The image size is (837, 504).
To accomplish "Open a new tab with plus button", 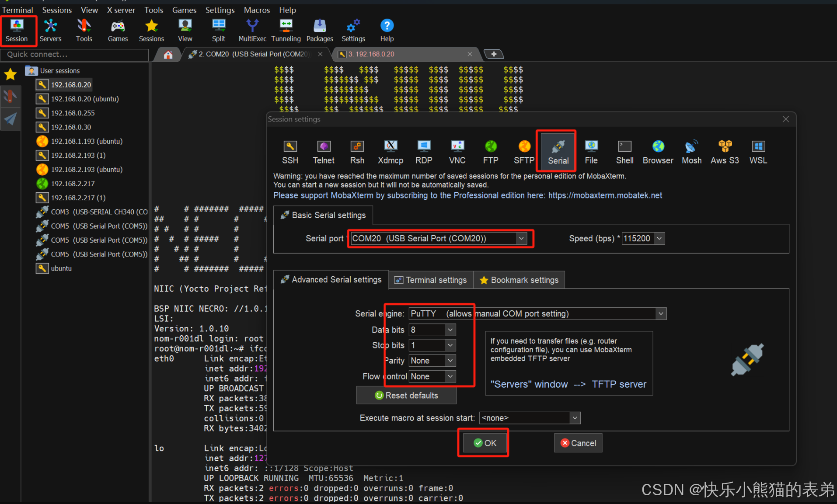I will [494, 54].
